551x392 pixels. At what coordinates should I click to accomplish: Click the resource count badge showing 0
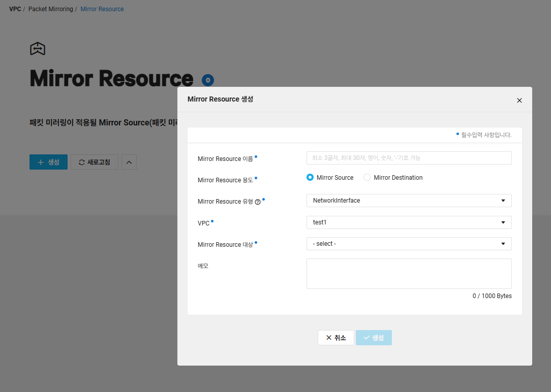(208, 80)
